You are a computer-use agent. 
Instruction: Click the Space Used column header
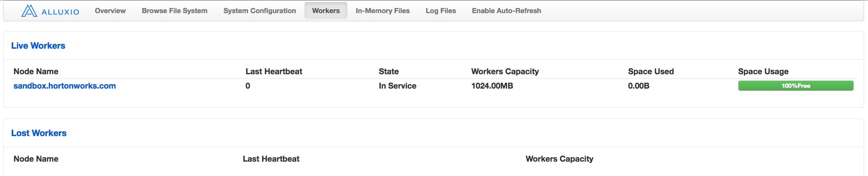coord(651,71)
